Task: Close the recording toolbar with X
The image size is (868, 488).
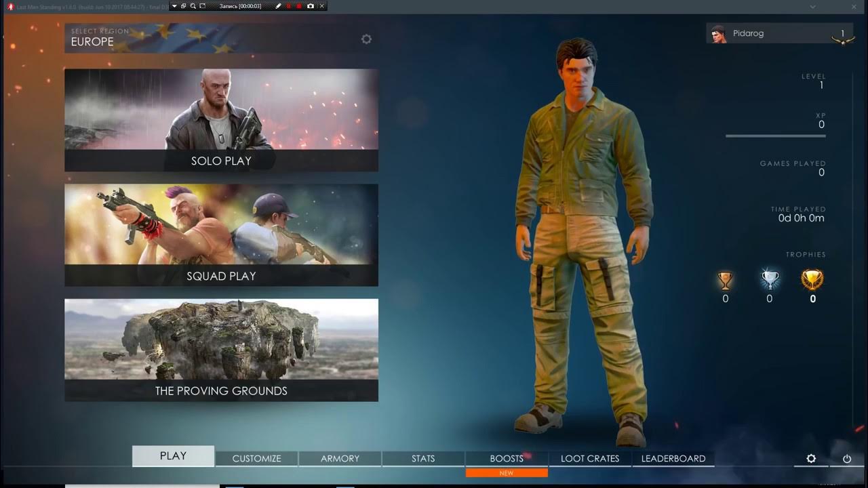Action: (x=321, y=5)
